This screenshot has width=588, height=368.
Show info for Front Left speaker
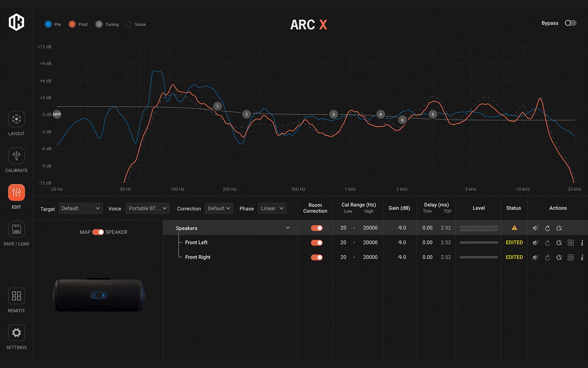point(582,243)
